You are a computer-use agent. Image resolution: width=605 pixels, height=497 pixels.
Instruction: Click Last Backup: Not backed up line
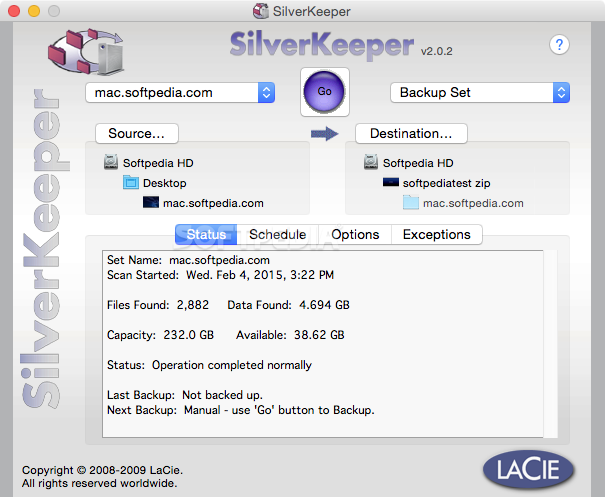tap(185, 395)
